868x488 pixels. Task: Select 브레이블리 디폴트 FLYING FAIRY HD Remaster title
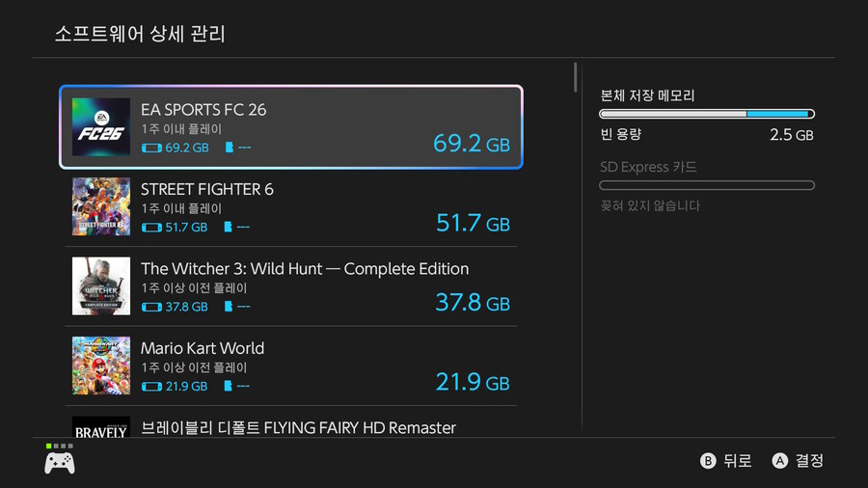[x=298, y=427]
